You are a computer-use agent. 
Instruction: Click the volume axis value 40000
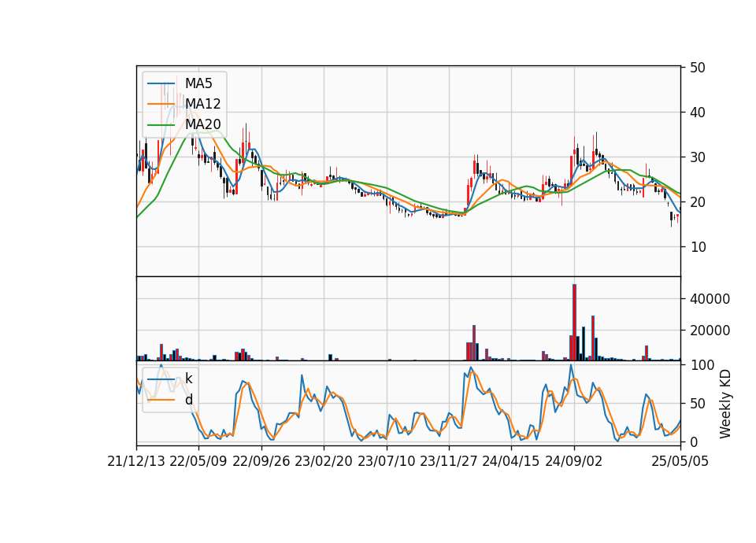pos(710,299)
